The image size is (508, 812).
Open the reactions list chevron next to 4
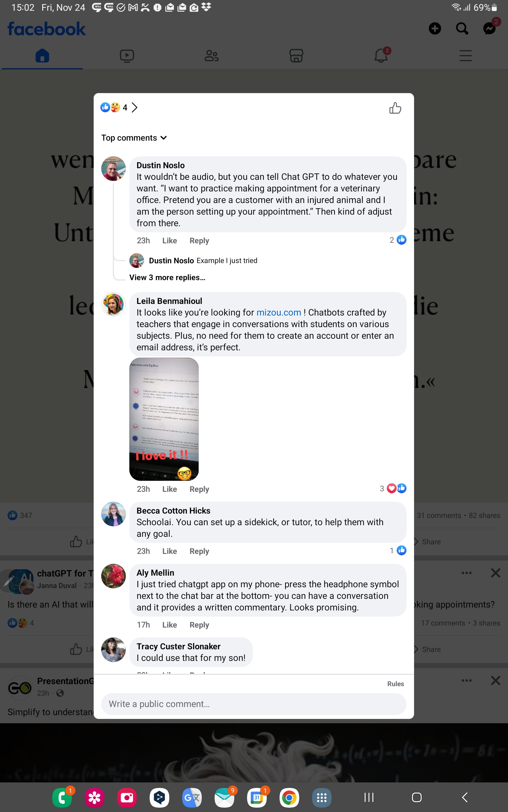[134, 108]
